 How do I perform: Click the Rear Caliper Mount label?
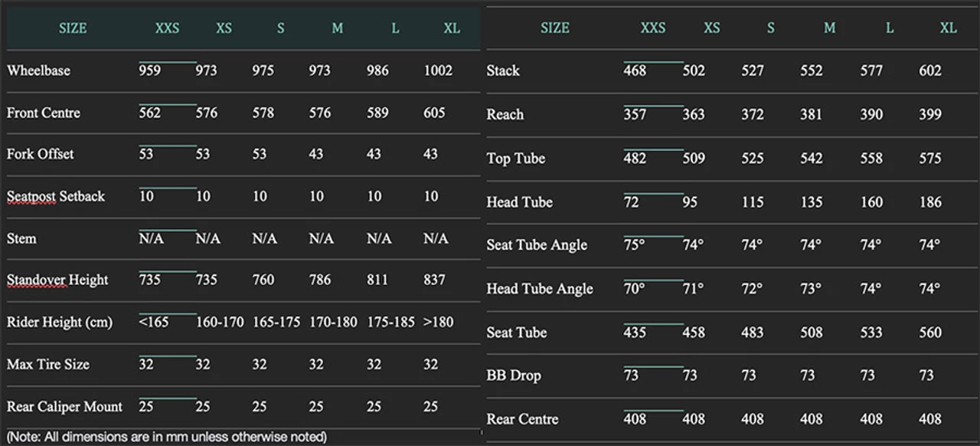coord(64,406)
